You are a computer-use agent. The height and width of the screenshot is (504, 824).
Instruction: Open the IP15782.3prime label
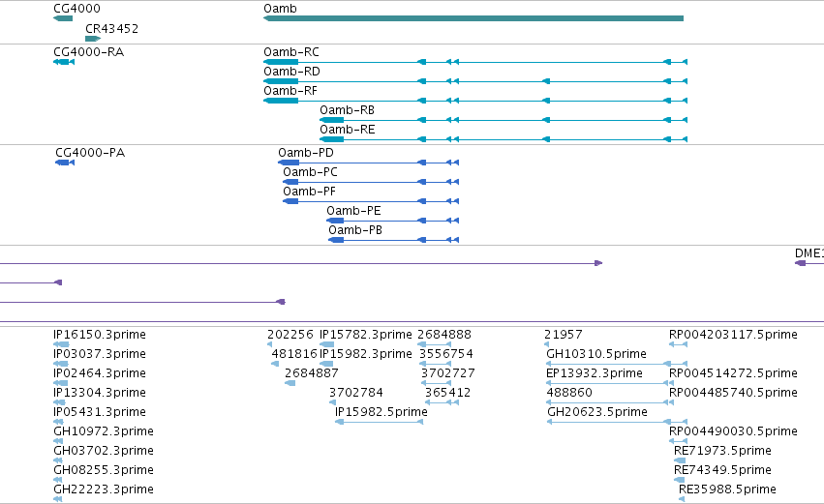pos(366,335)
